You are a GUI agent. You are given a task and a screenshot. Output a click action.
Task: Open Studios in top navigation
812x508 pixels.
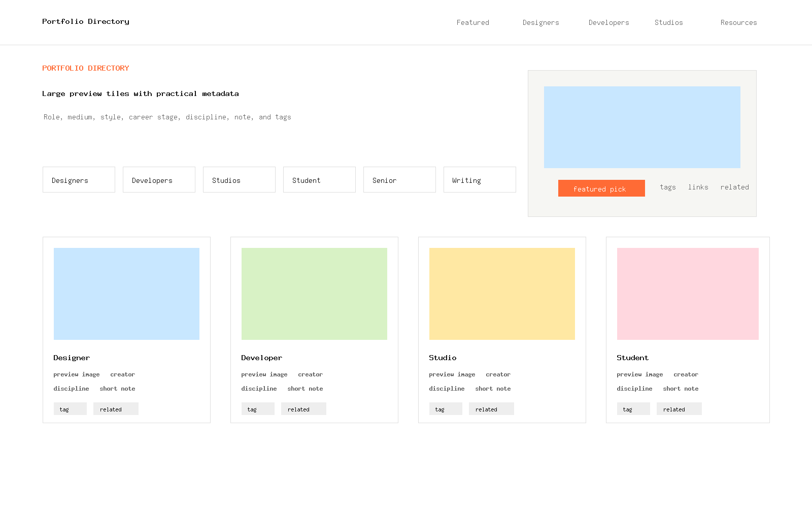(669, 22)
